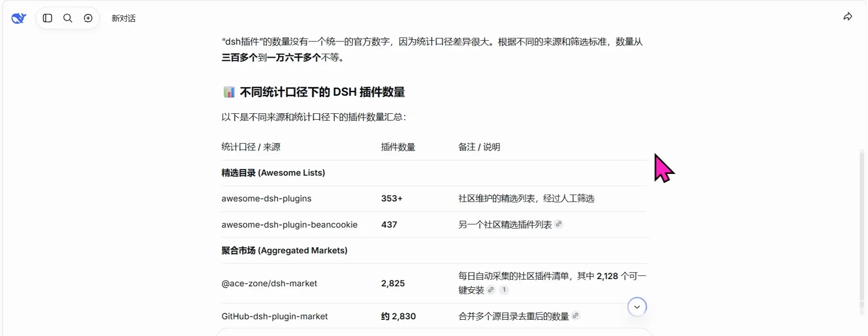This screenshot has width=868, height=336.
Task: Open link icon after 键安装
Action: click(x=491, y=290)
